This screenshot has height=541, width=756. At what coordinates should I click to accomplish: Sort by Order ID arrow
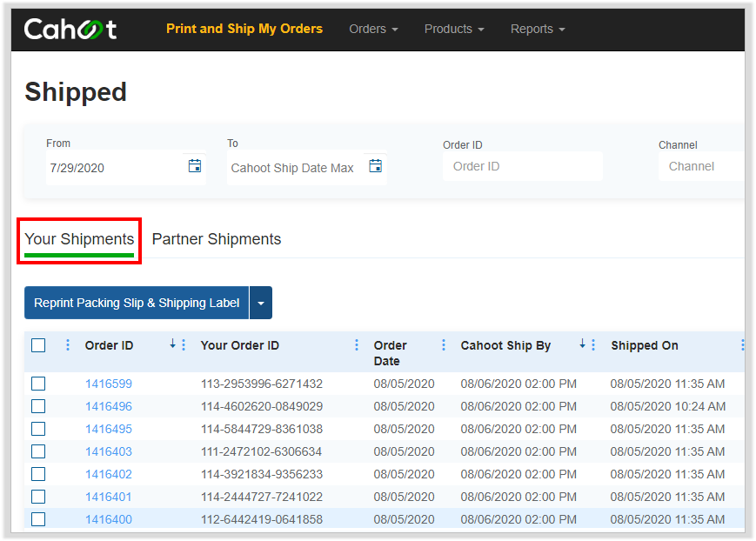click(x=172, y=344)
